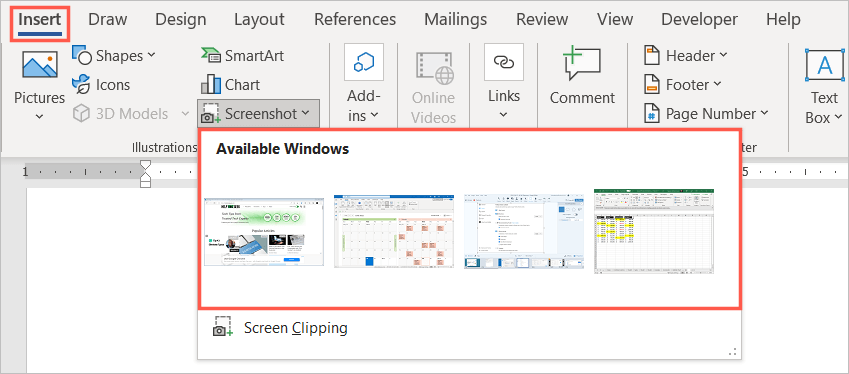This screenshot has width=849, height=374.
Task: Open the Shapes gallery
Action: click(114, 56)
